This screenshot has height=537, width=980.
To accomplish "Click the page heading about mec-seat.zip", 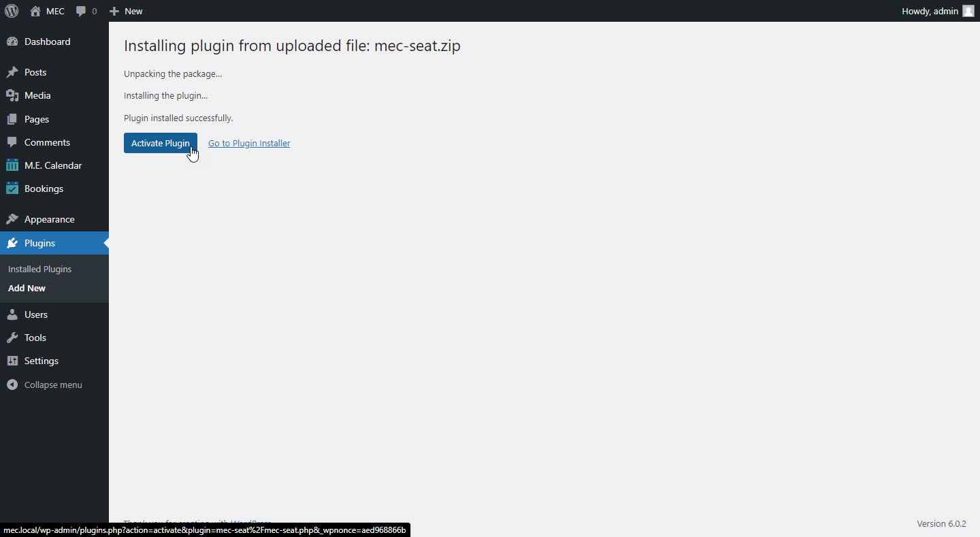I will tap(292, 46).
